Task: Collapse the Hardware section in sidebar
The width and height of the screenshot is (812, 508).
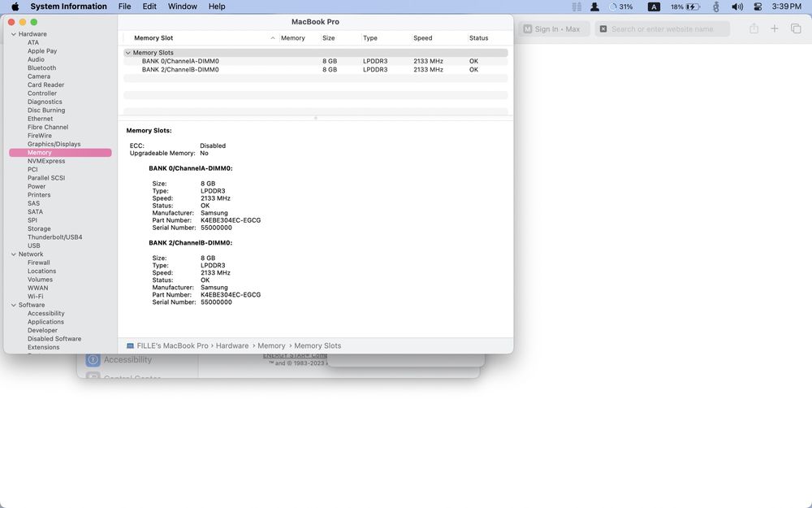Action: tap(14, 34)
